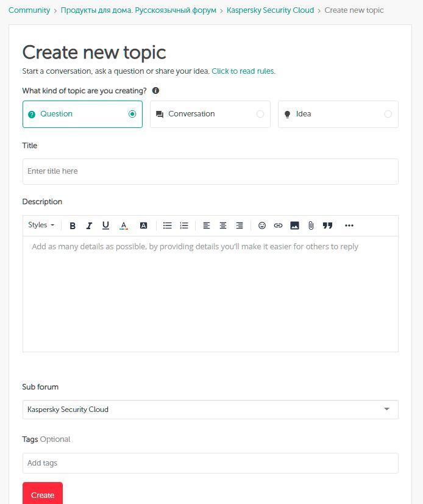This screenshot has width=423, height=504.
Task: Open the Styles dropdown
Action: pos(41,225)
